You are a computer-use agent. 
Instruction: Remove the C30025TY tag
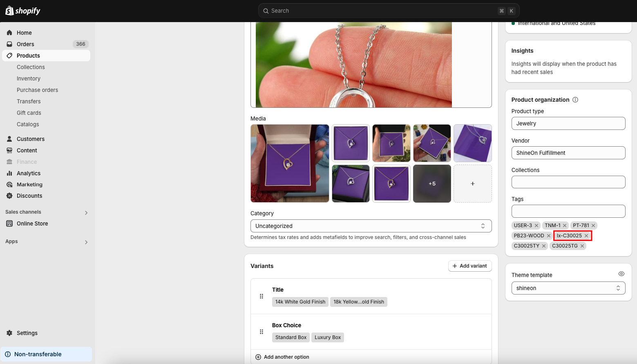click(544, 246)
